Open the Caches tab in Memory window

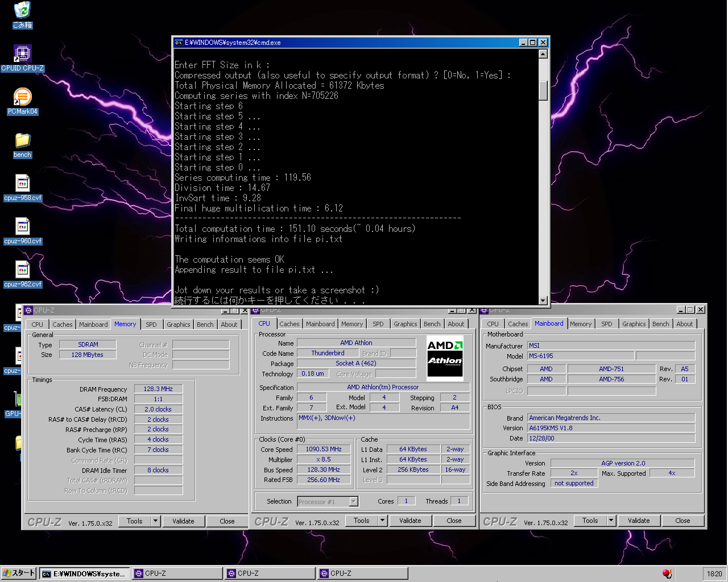pos(63,325)
